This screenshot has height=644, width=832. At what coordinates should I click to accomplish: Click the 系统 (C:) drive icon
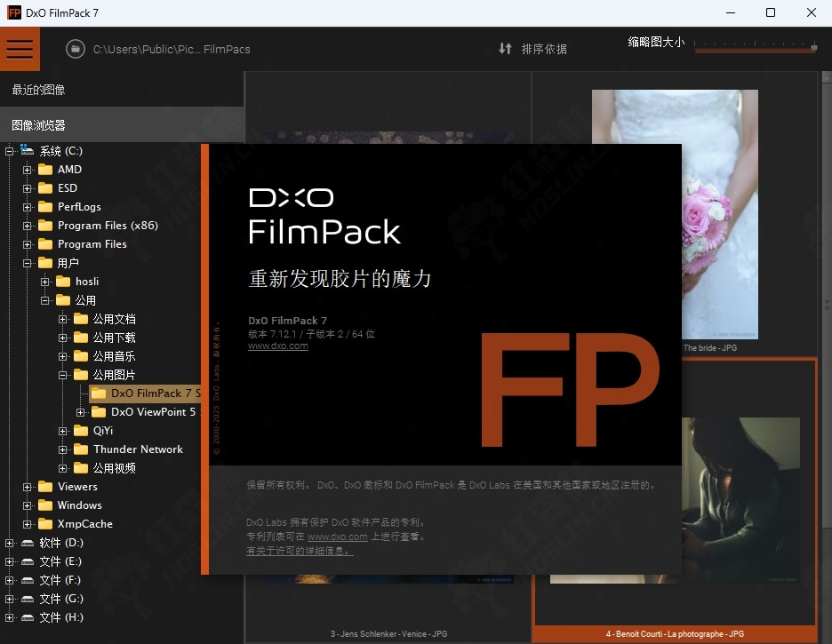[27, 150]
